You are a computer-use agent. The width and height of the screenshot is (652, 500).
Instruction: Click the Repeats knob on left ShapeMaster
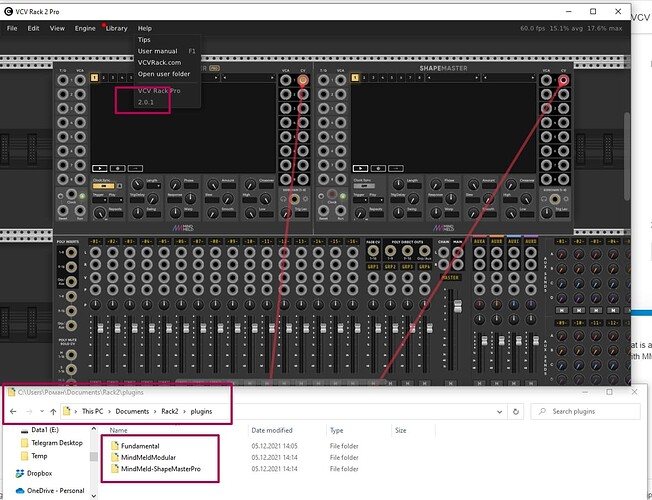(x=100, y=213)
